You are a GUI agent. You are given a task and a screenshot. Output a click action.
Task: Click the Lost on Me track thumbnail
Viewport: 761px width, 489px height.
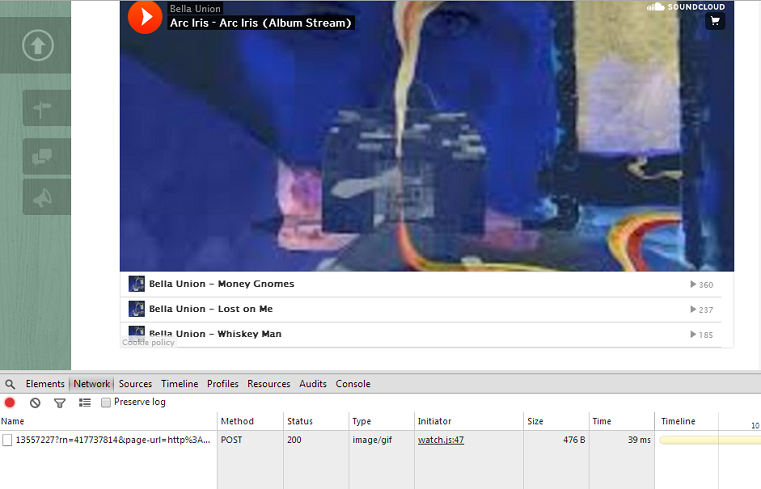(136, 309)
